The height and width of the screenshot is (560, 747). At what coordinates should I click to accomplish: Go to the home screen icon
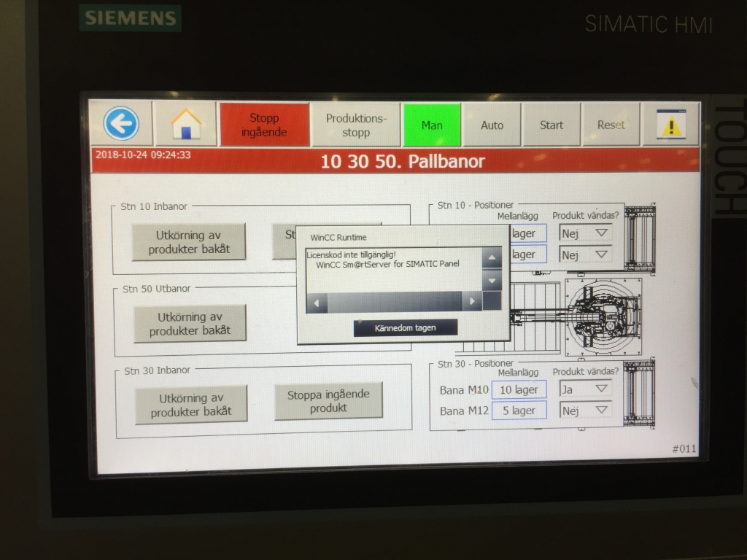point(186,124)
